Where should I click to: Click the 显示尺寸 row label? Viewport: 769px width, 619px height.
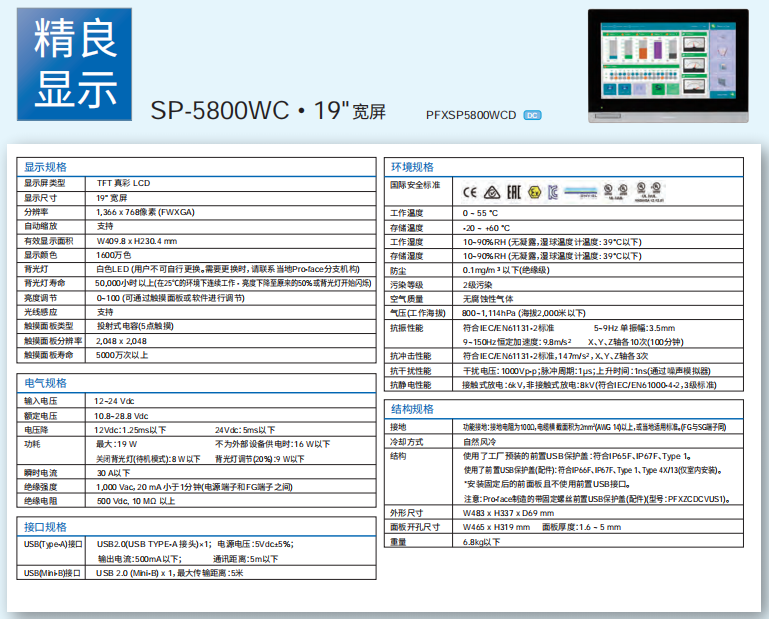point(40,198)
